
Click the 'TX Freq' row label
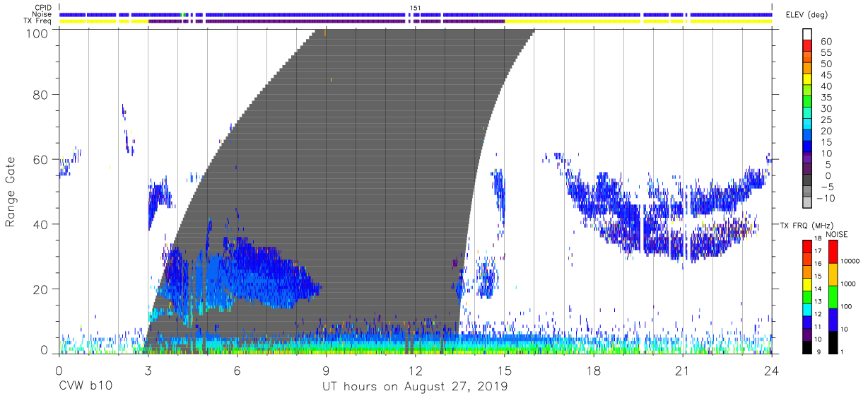click(38, 21)
